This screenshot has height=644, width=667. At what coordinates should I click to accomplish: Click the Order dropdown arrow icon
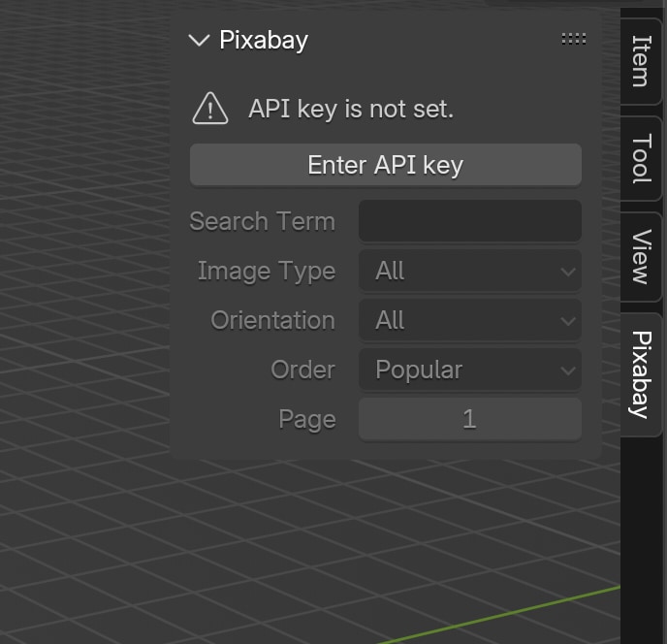coord(568,370)
